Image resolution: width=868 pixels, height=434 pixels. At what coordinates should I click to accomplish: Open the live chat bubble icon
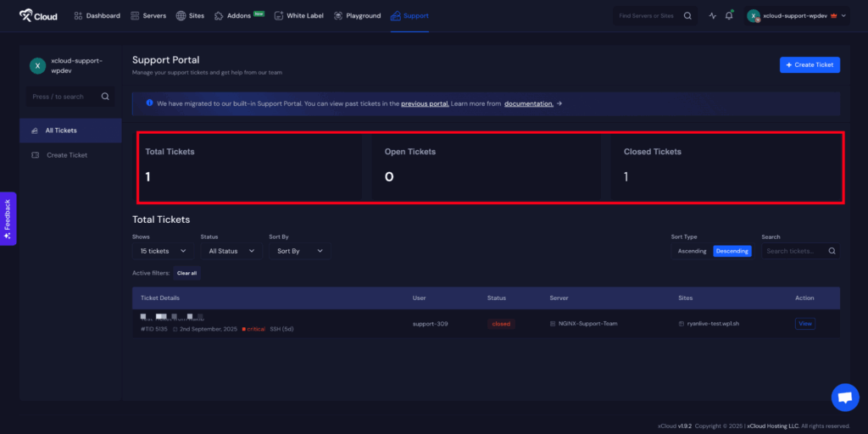(x=844, y=397)
